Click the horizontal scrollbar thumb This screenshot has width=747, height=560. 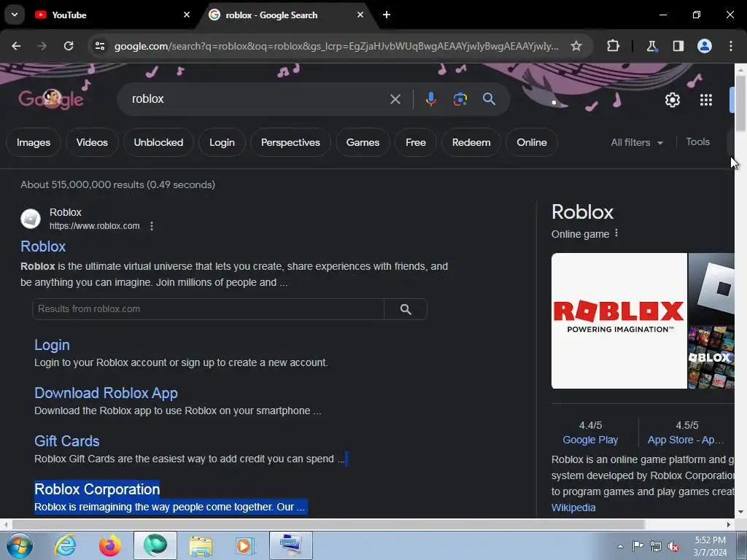(x=328, y=524)
